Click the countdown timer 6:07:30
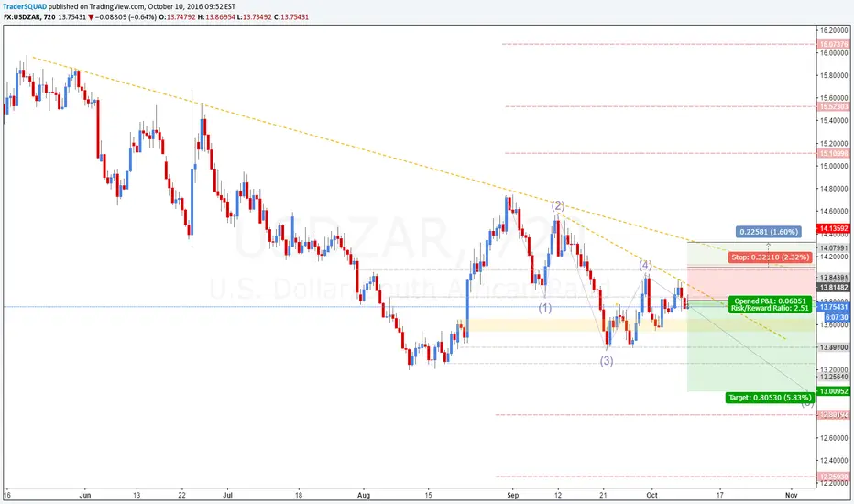This screenshot has width=854, height=504. point(836,317)
